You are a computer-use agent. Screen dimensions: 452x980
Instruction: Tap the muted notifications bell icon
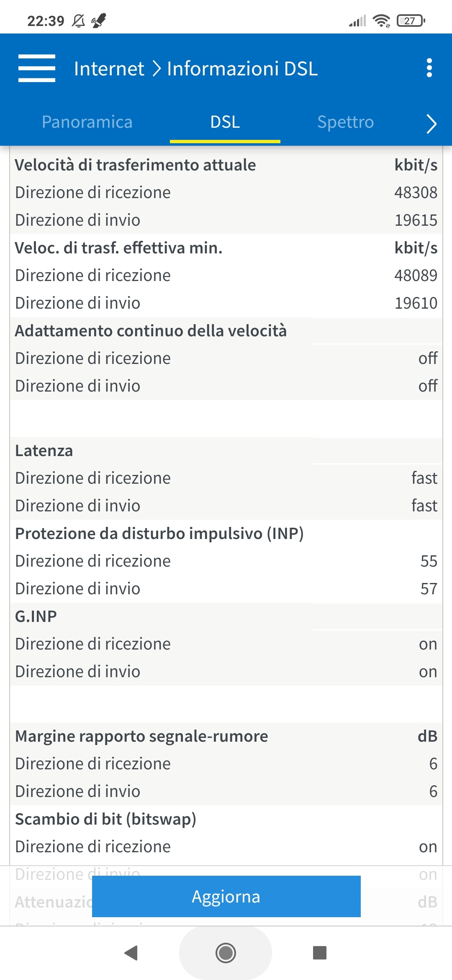pyautogui.click(x=78, y=21)
